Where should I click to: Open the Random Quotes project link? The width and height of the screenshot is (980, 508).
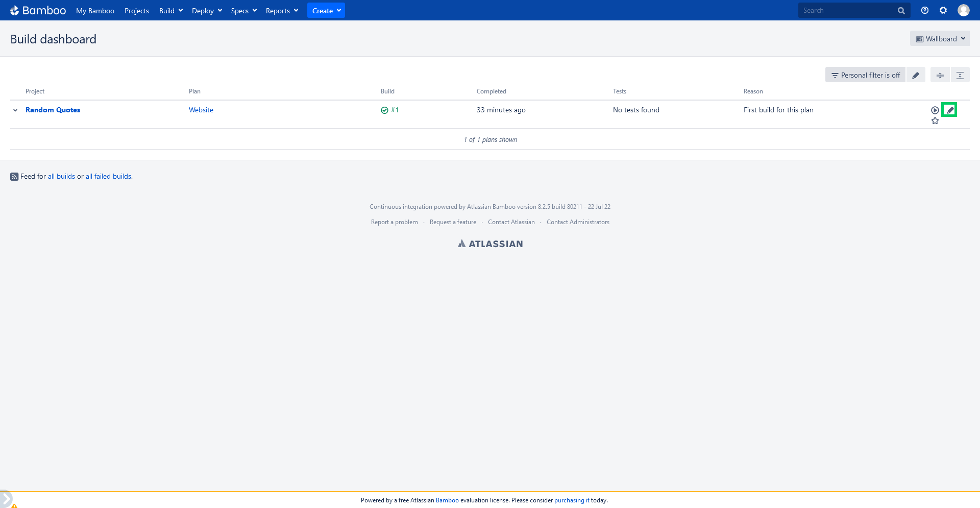[53, 110]
